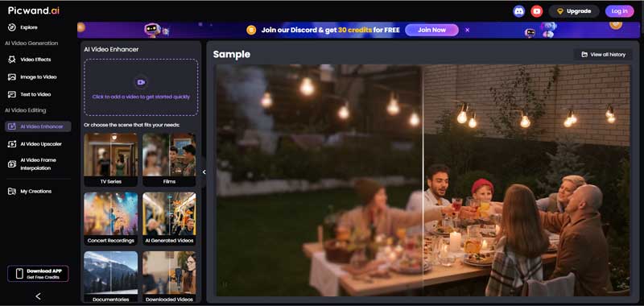Select the Documentaries scene thumbnail
Viewport: 644px width, 306px height.
click(x=110, y=277)
